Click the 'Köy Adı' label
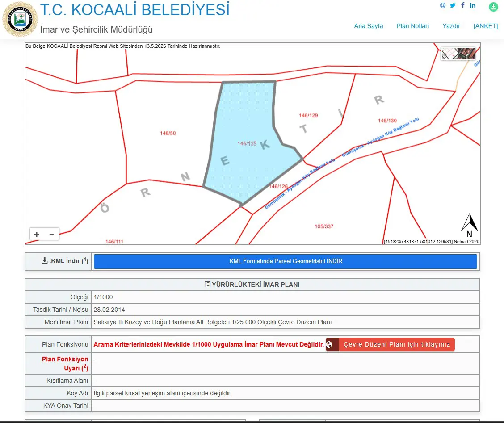Screen dimensions: 504x423 click(x=77, y=393)
